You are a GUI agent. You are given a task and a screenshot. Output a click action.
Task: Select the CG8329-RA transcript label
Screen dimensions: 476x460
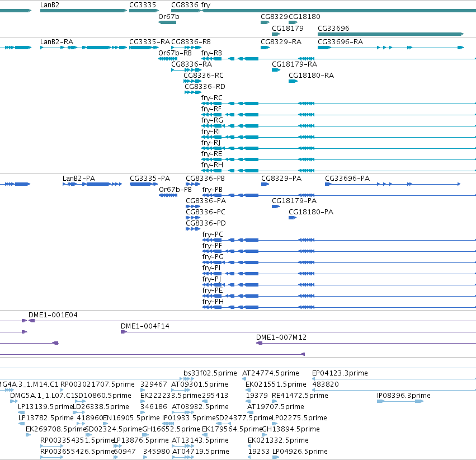(x=281, y=42)
